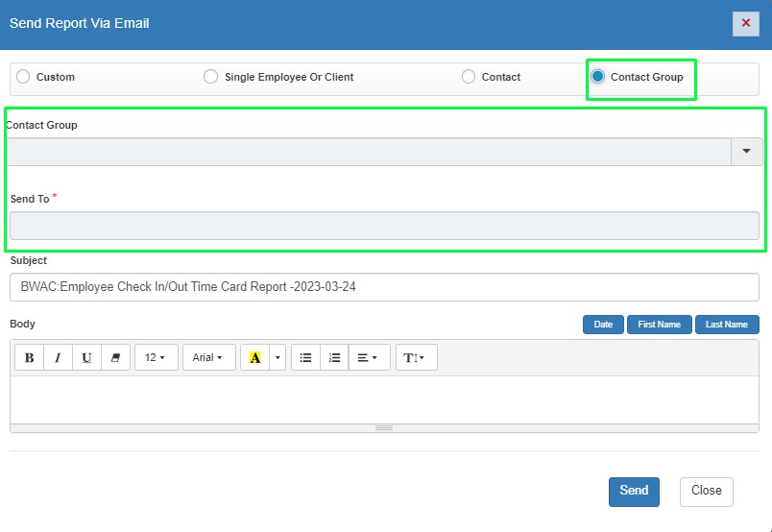Open the color picker dropdown arrow
The image size is (772, 532).
278,357
